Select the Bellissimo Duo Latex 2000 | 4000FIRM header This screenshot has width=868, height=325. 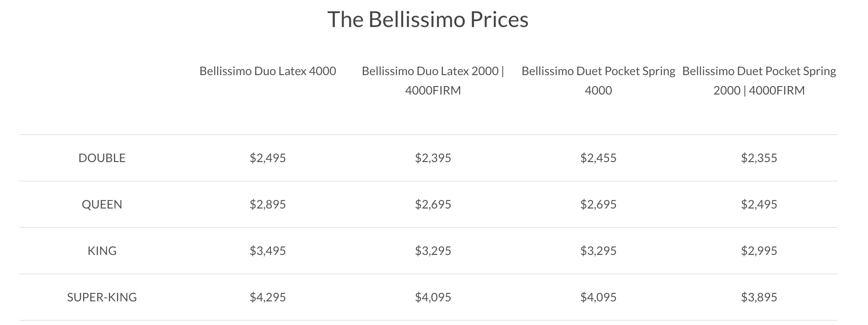point(433,81)
